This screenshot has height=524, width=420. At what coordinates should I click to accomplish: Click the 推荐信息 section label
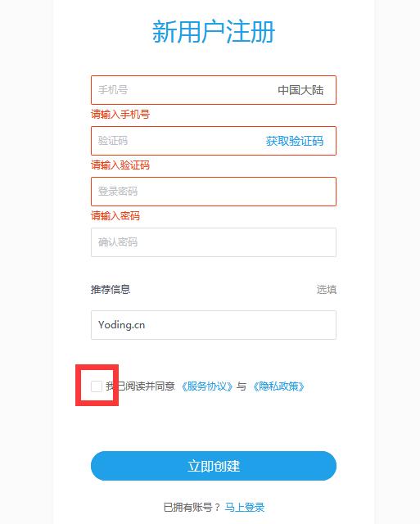[x=111, y=289]
